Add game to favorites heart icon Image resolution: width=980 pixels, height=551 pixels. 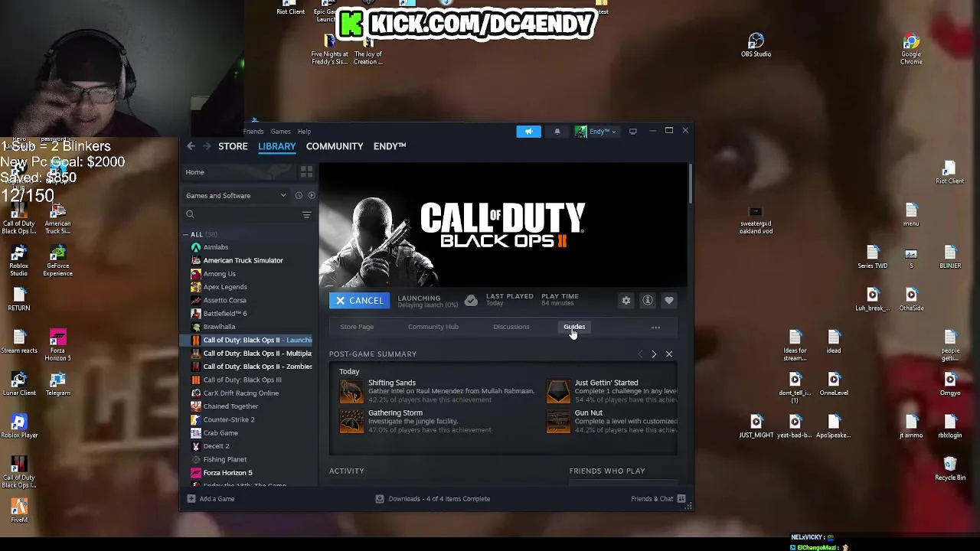pyautogui.click(x=669, y=301)
